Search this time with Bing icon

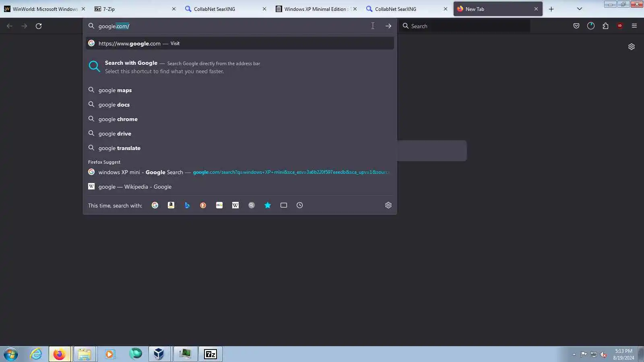[x=187, y=205]
